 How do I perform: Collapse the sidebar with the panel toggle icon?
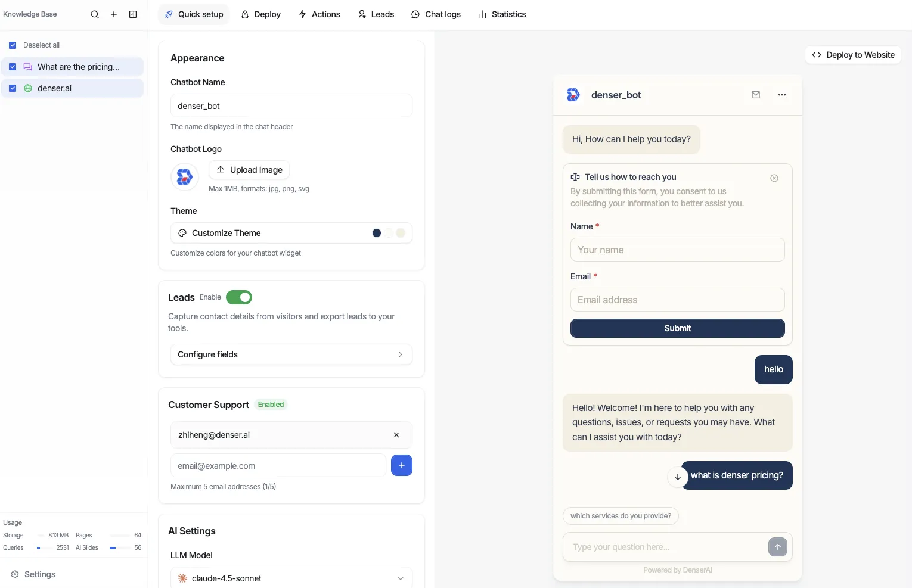point(133,14)
